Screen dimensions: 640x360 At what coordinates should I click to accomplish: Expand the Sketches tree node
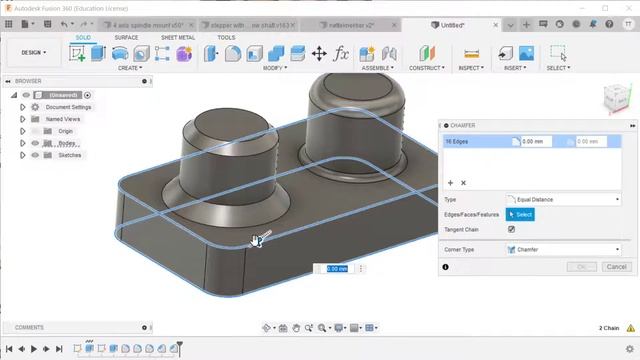click(22, 155)
